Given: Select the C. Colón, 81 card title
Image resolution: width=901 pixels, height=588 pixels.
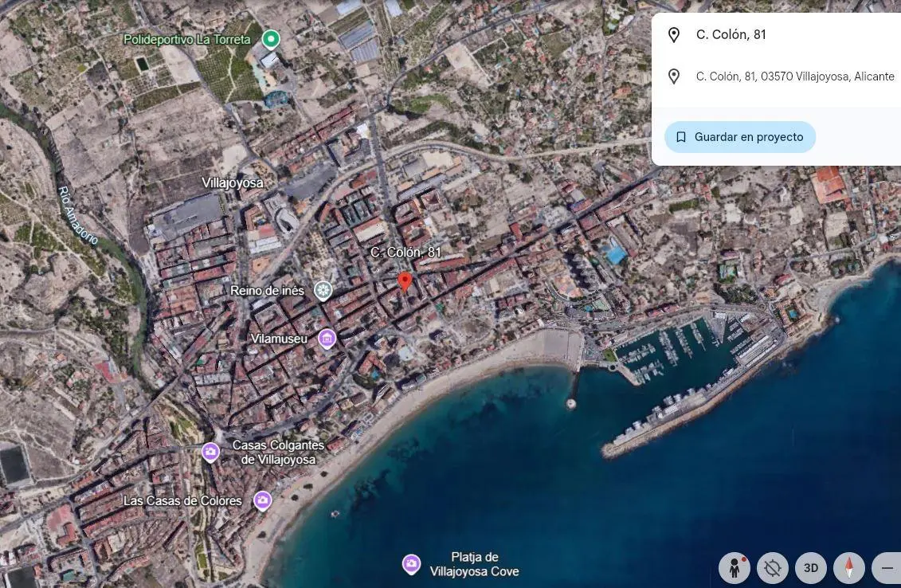Looking at the screenshot, I should click(731, 35).
